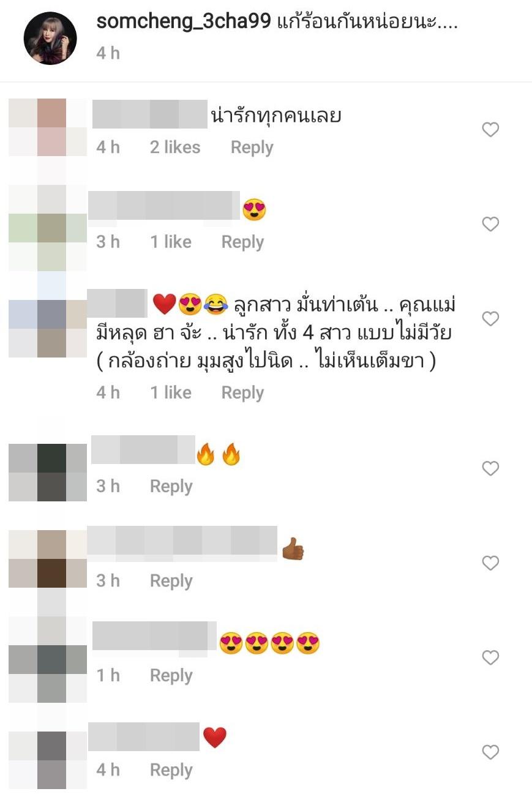Reply to the four heart-eyes emojis comment
The width and height of the screenshot is (532, 805).
point(171,676)
